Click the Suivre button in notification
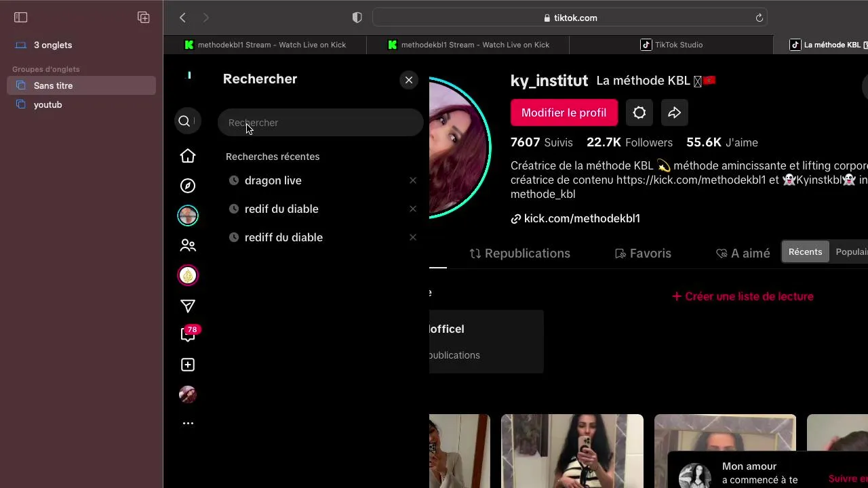Image resolution: width=868 pixels, height=488 pixels. point(848,479)
